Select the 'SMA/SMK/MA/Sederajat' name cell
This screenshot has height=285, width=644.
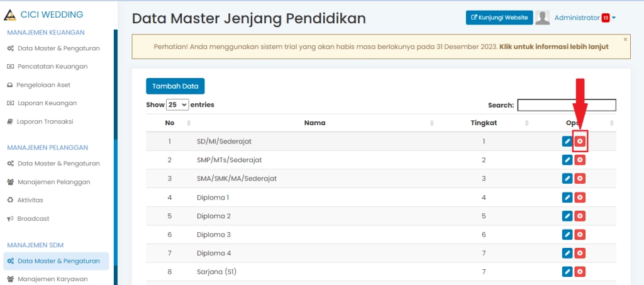coord(236,179)
